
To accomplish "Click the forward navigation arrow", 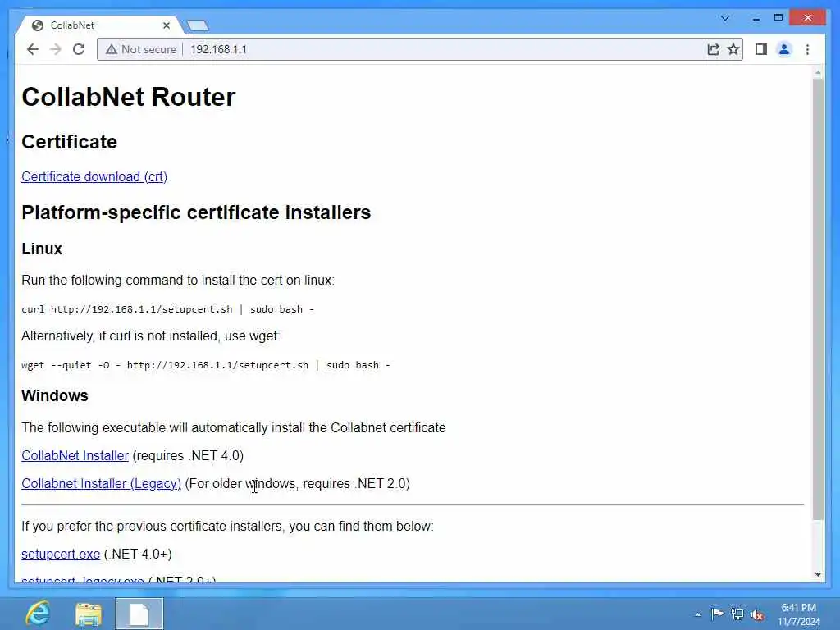I will (x=56, y=49).
